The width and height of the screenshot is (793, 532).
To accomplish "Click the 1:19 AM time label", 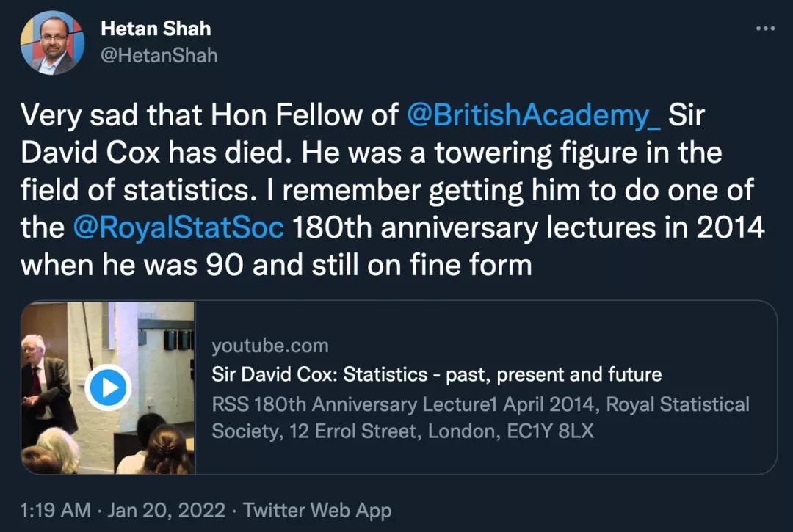I will tap(55, 509).
